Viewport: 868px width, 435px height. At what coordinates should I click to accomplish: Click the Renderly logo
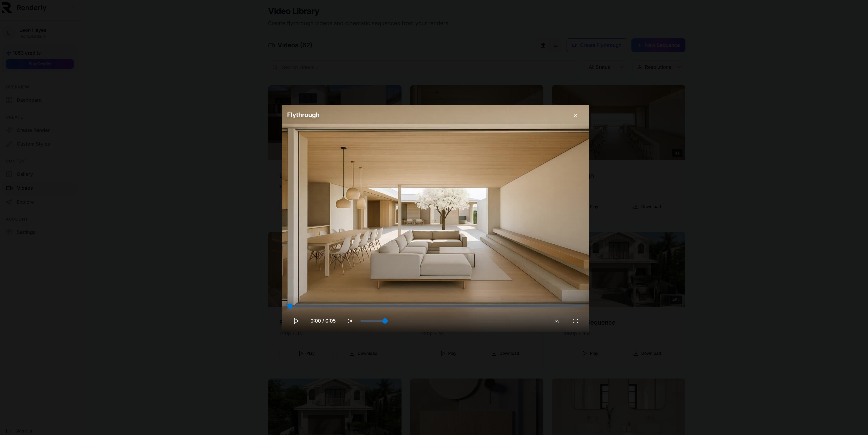pos(7,7)
